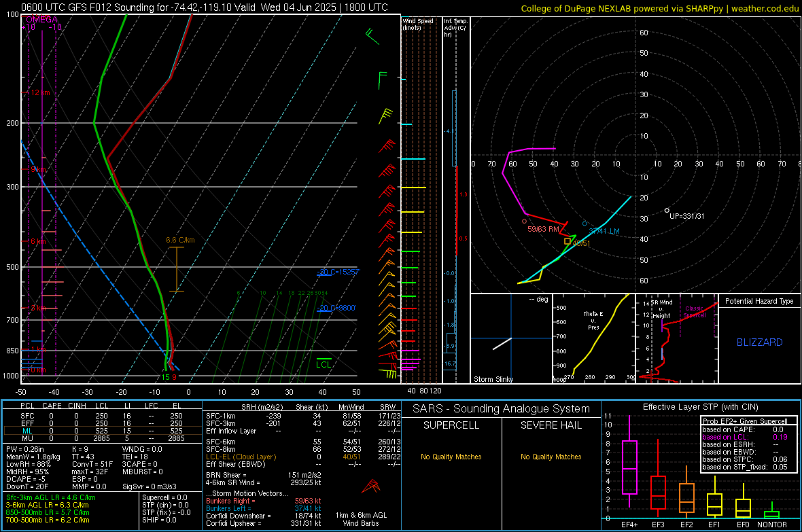Click the 'Potential Hazard Type' heading
The image size is (802, 532).
pos(759,301)
